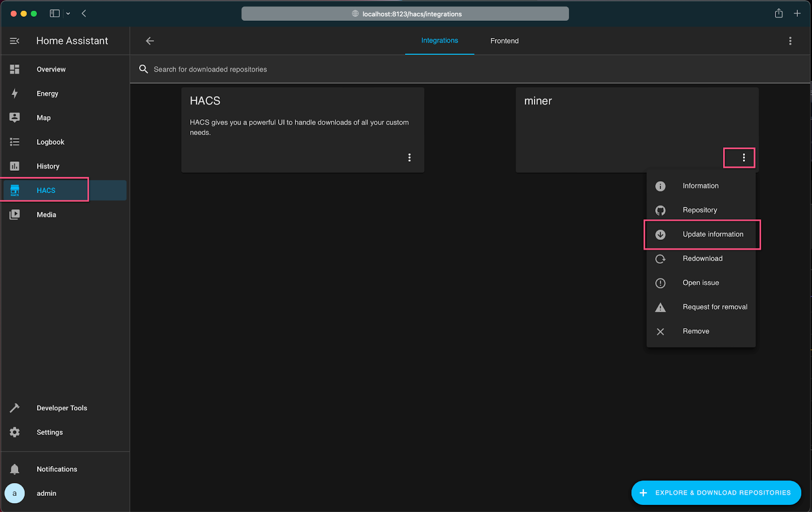Open the admin user avatar
Image resolution: width=812 pixels, height=512 pixels.
(x=15, y=493)
